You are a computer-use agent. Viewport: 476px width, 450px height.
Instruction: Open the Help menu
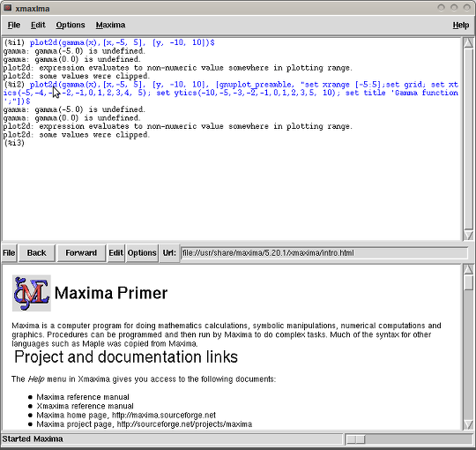[460, 25]
